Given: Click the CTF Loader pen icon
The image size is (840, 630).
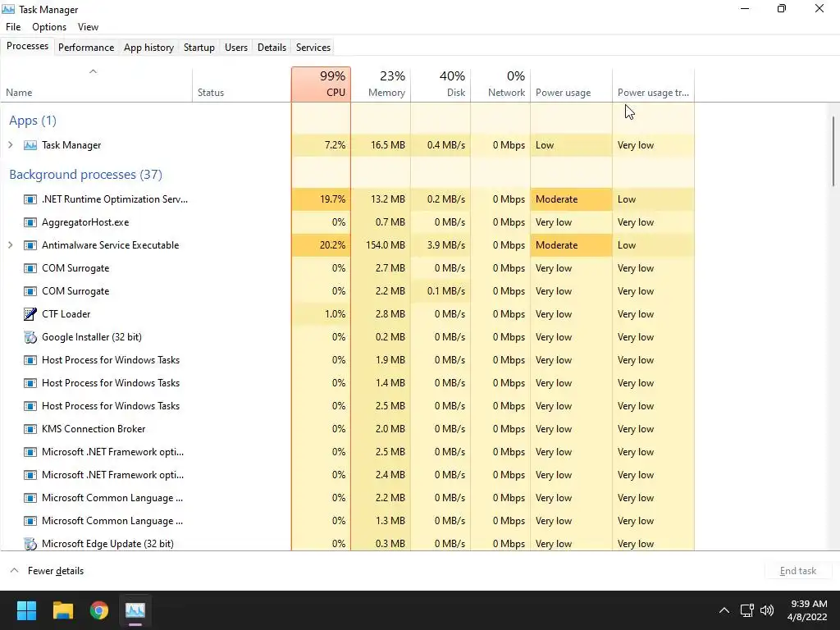Looking at the screenshot, I should click(30, 314).
